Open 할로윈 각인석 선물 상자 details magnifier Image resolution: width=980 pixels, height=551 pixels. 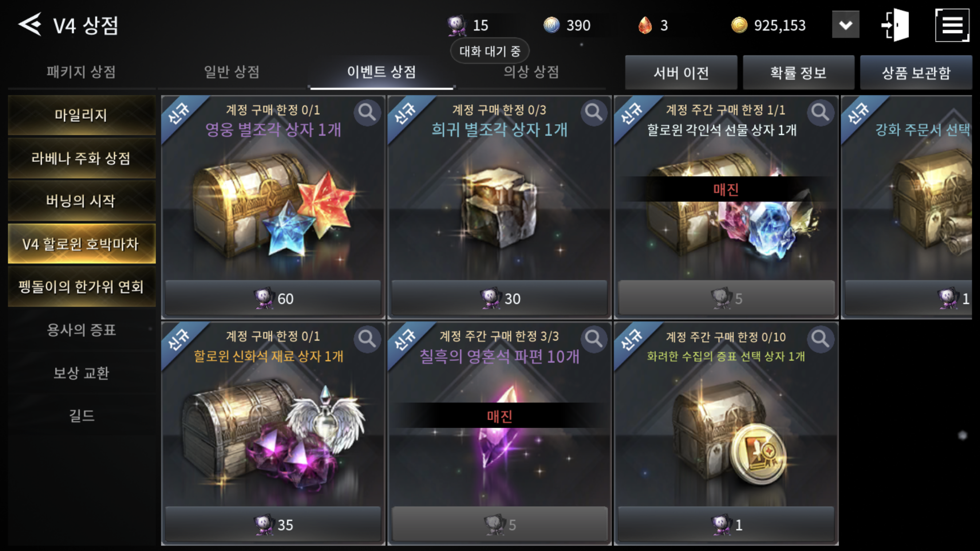[x=820, y=113]
